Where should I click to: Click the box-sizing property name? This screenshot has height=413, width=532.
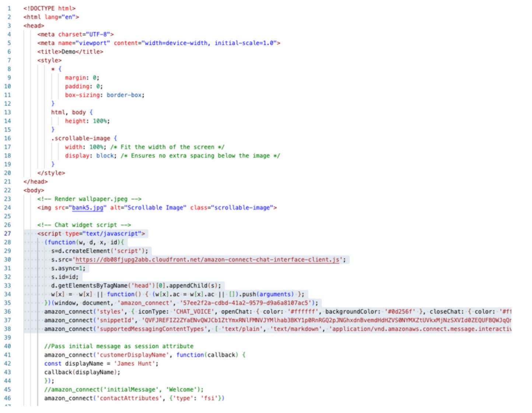82,95
